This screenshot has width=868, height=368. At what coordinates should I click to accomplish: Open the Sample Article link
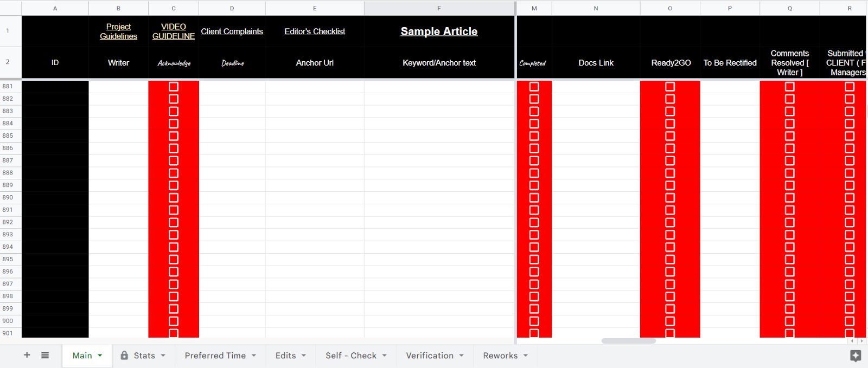(x=439, y=31)
